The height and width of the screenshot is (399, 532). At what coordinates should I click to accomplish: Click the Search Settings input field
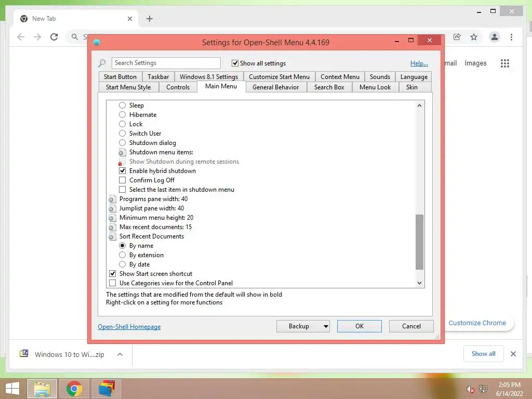click(166, 63)
